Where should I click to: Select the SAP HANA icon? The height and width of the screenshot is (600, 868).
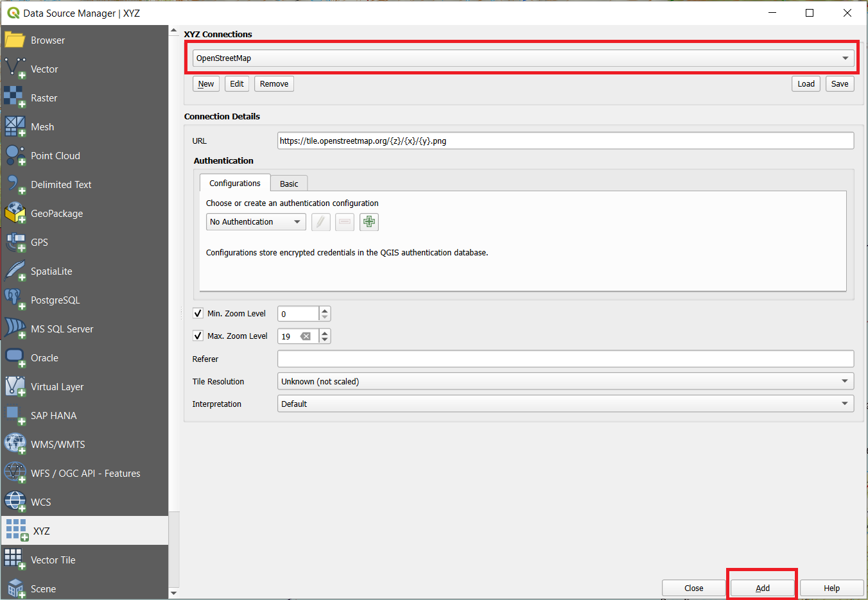tap(15, 415)
